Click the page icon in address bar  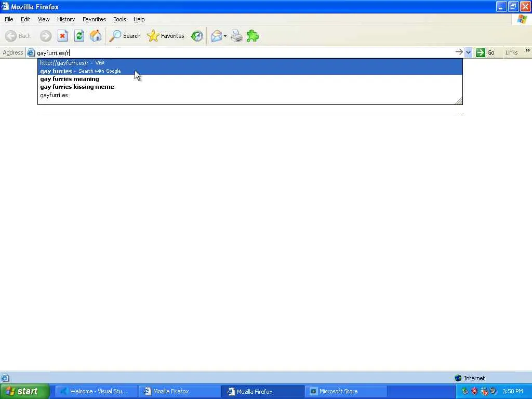coord(31,52)
